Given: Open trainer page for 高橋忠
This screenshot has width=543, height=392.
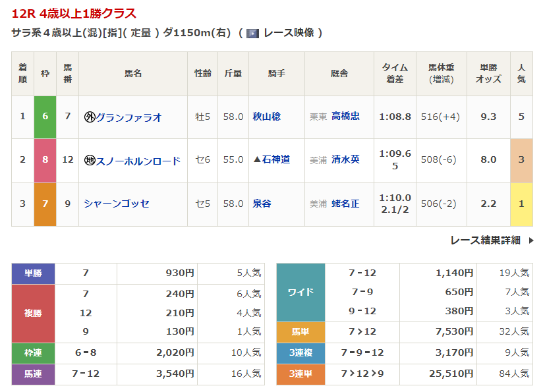Looking at the screenshot, I should point(345,117).
